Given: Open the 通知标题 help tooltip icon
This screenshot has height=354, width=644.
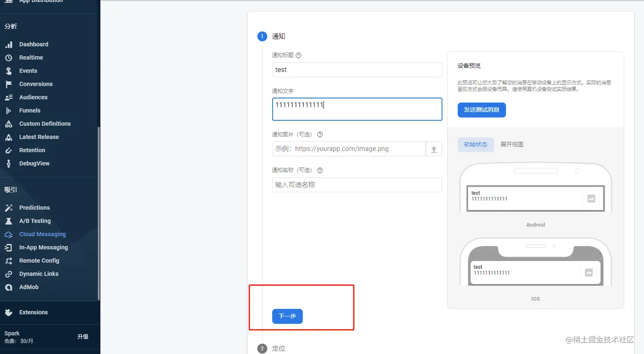Looking at the screenshot, I should coord(299,55).
